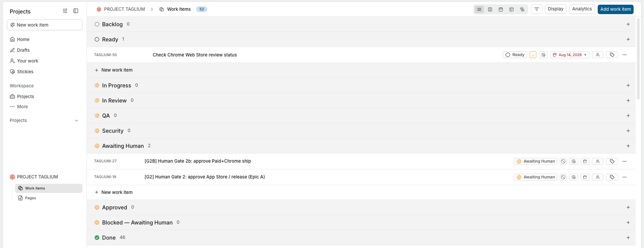Select Work items tree entry

tap(49, 188)
